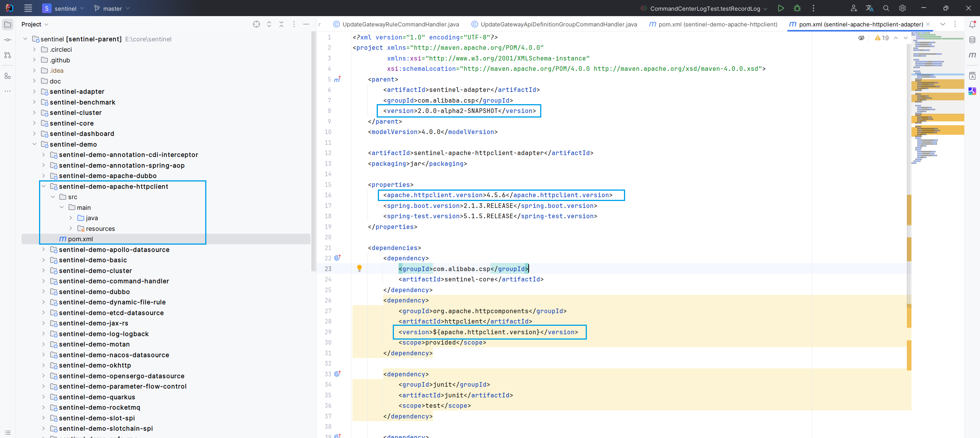Expand the java source folder
Image resolution: width=980 pixels, height=438 pixels.
(70, 218)
